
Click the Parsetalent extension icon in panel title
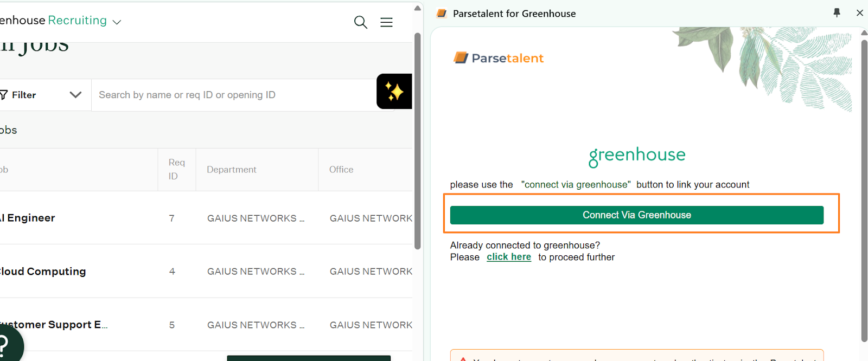tap(442, 13)
